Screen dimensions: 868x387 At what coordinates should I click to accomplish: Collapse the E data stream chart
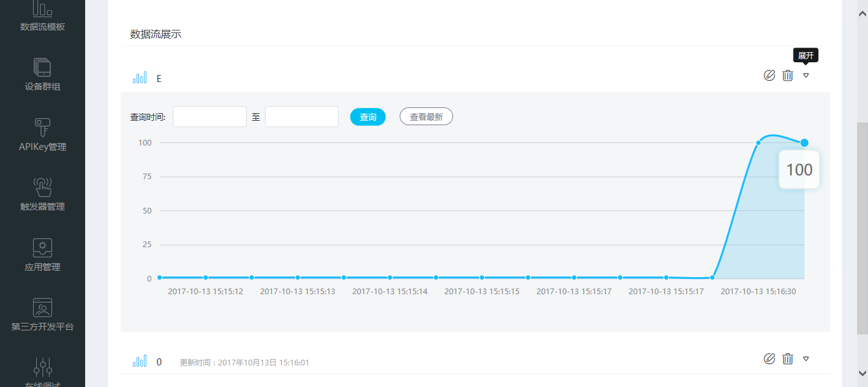tap(806, 76)
